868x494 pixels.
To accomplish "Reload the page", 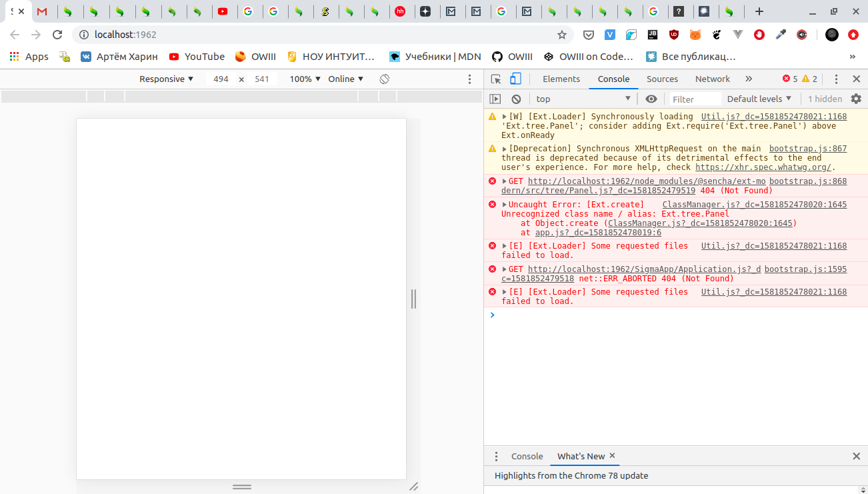I will coord(57,35).
